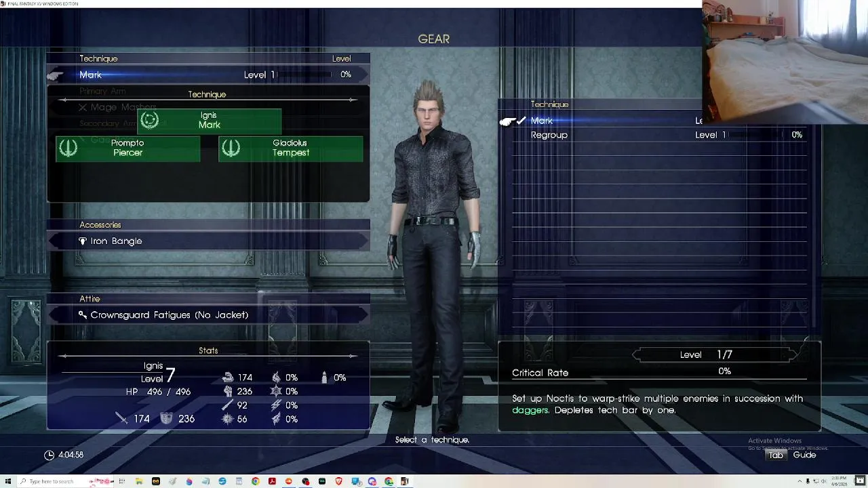Click the Type here to search box

pyautogui.click(x=65, y=481)
